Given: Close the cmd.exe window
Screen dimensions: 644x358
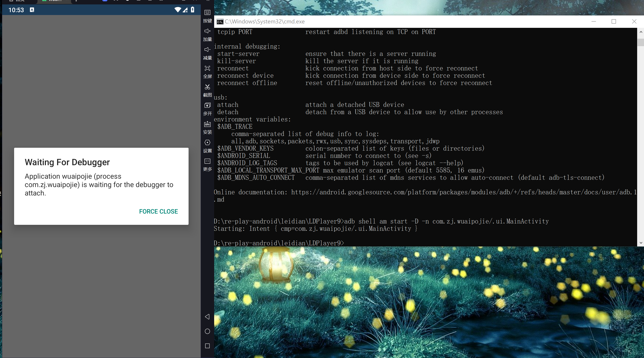Looking at the screenshot, I should 634,21.
